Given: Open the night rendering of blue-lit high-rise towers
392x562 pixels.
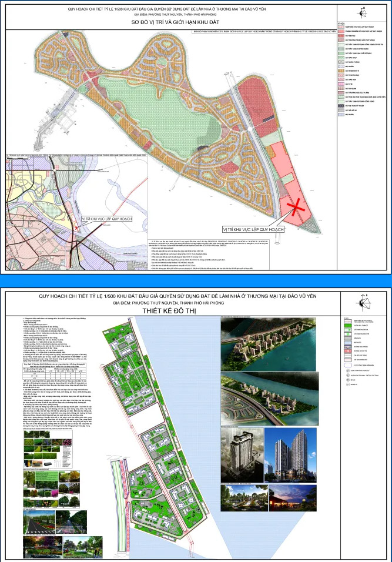Looking at the screenshot, I should (290, 455).
